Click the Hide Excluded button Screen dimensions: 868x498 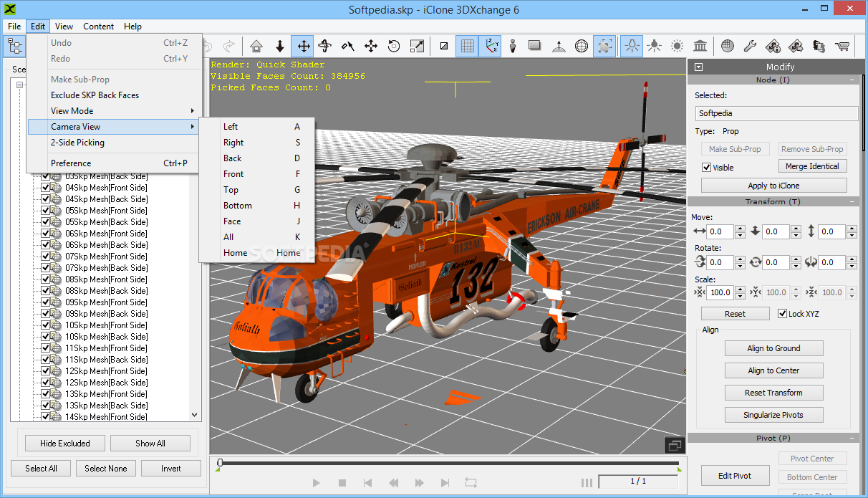click(64, 444)
